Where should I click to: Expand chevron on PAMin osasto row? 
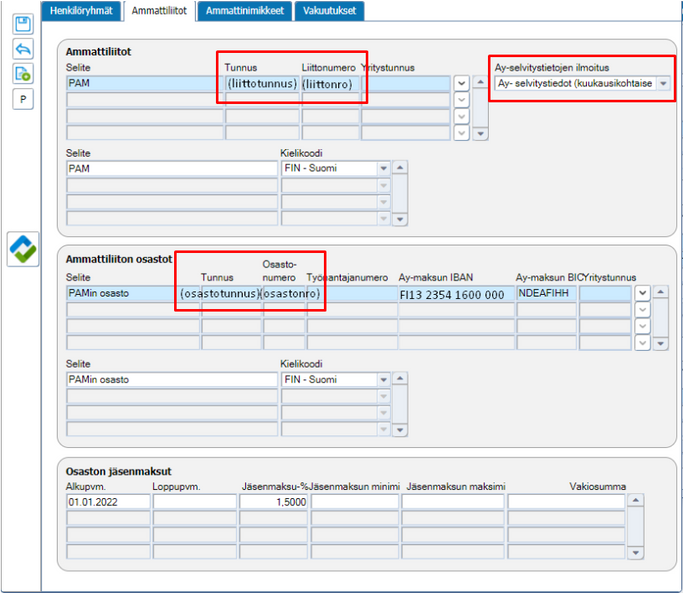coord(642,293)
